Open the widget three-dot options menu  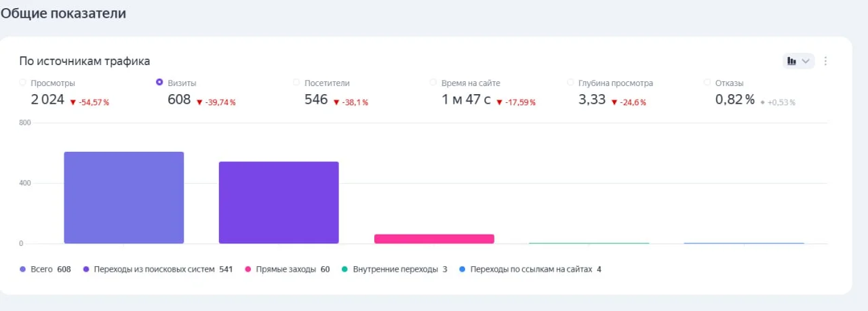coord(825,61)
